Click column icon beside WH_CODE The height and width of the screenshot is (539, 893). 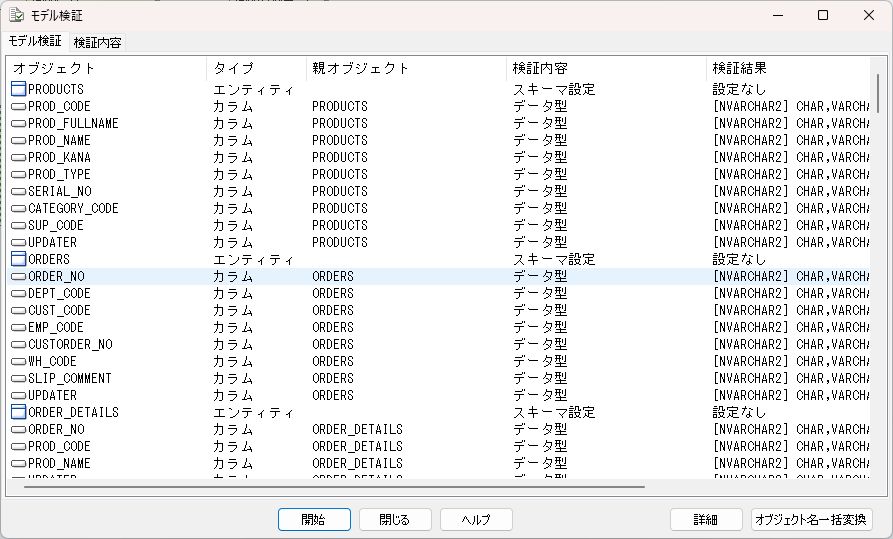(x=19, y=362)
